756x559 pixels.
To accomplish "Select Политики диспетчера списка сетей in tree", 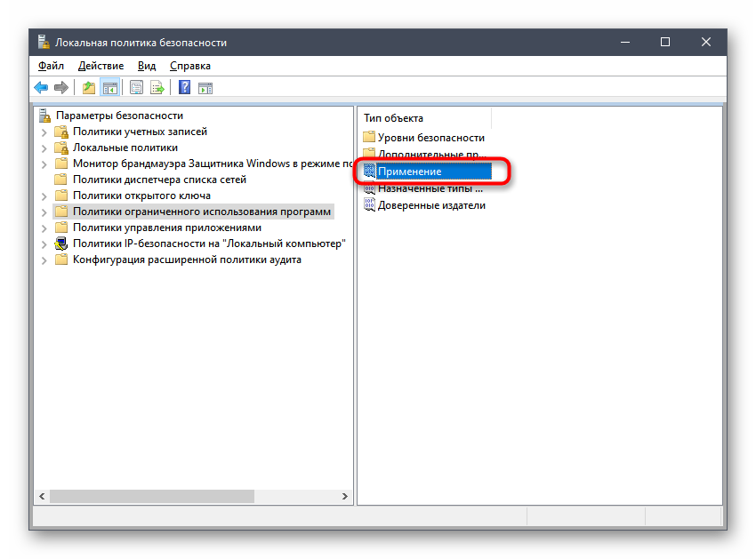I will (x=159, y=180).
